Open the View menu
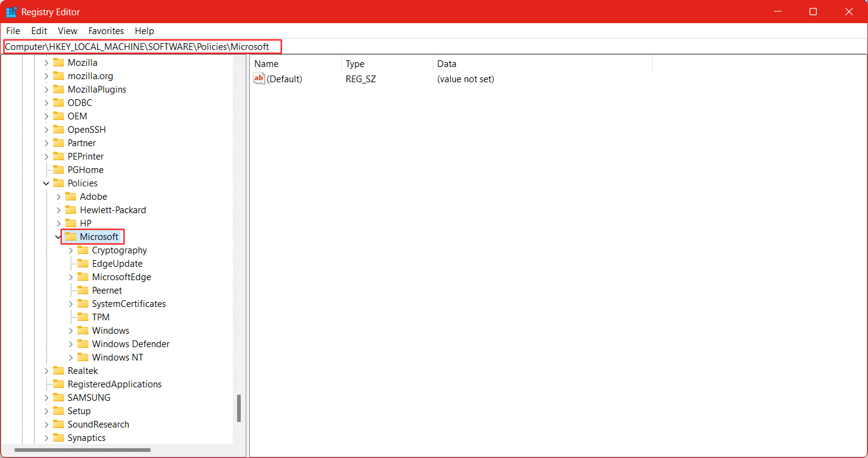This screenshot has width=868, height=458. coord(68,31)
